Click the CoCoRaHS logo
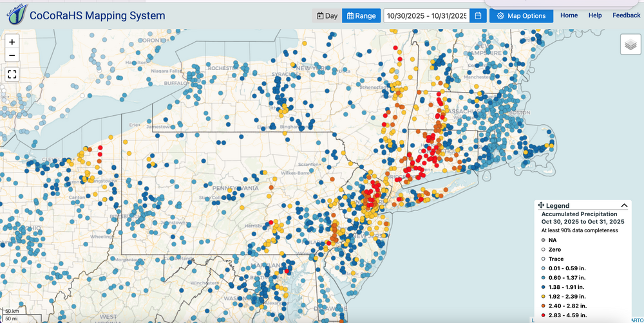644x323 pixels. point(15,15)
